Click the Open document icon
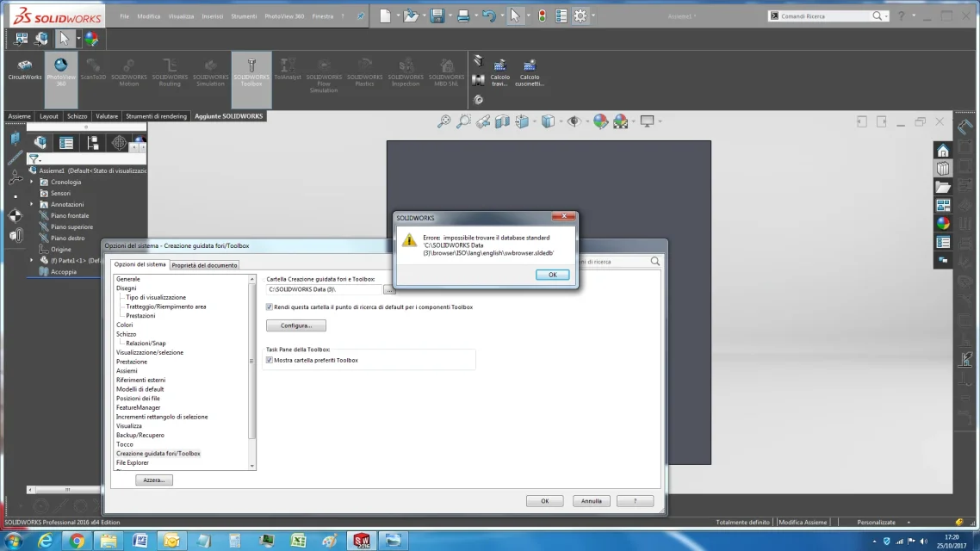 [411, 16]
